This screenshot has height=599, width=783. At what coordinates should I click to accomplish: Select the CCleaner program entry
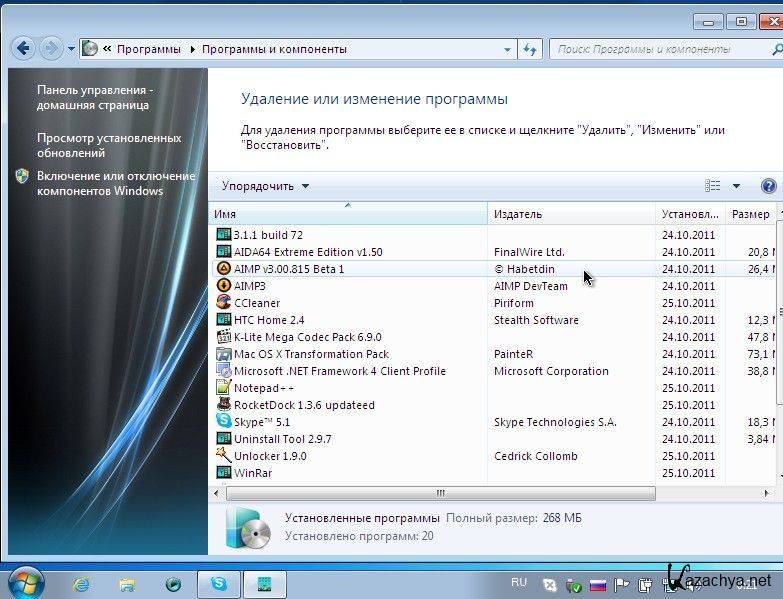(257, 303)
